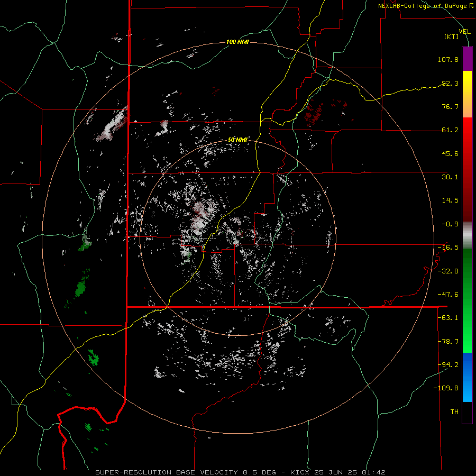This screenshot has height=476, width=476.
Task: Select the -78.7 legend value
Action: click(448, 342)
